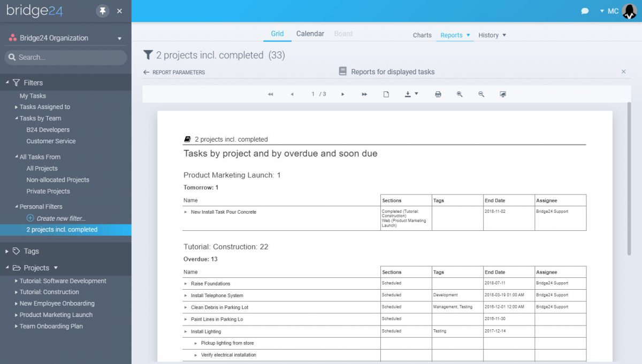The width and height of the screenshot is (642, 364).
Task: Open the Charts view
Action: 422,35
